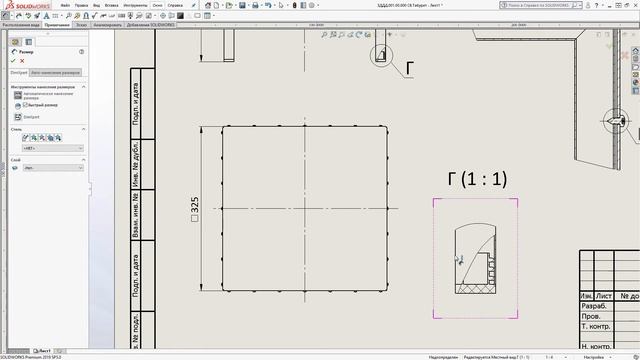Click the Select cursor tool icon
Image resolution: width=640 pixels, height=360 pixels.
281,5
